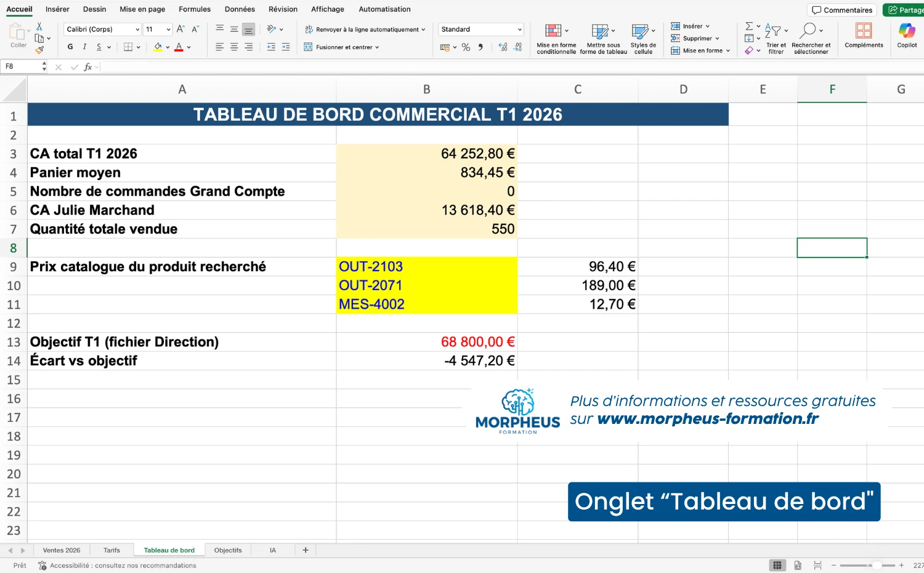
Task: Click the Name Box showing F8
Action: point(22,67)
